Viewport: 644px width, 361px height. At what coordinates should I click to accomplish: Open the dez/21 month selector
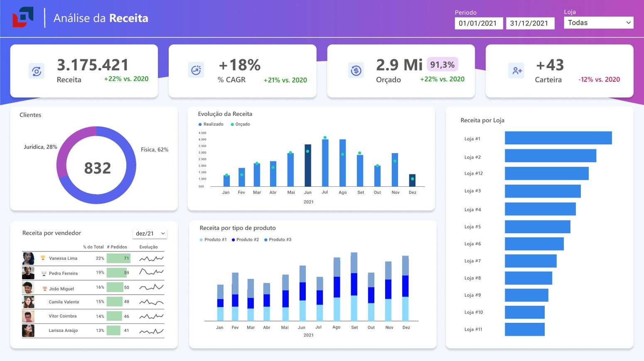[x=150, y=233]
